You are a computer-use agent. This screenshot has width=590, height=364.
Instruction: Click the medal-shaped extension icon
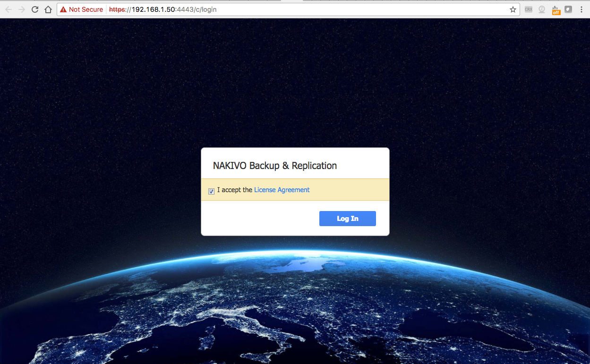pos(542,9)
